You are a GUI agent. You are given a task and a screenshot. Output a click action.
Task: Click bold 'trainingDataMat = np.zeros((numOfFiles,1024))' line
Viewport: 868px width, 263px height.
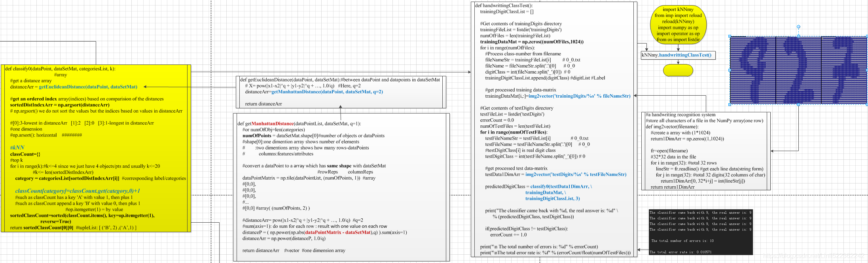point(532,42)
